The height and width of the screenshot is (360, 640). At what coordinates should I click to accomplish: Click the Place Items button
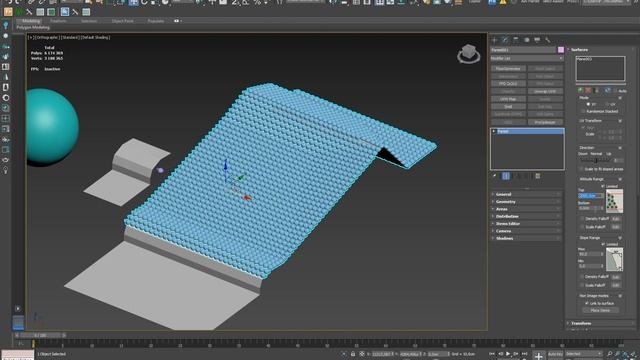[600, 310]
